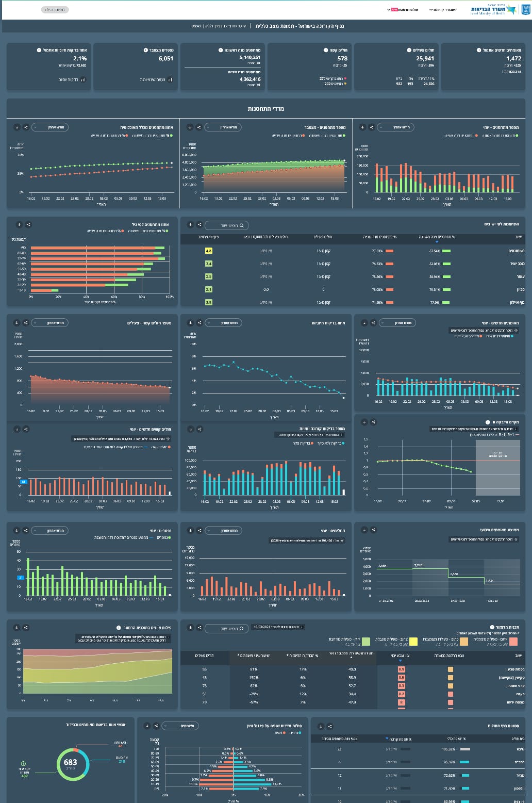
Task: Search localities in vaccination by locality table
Action: [227, 225]
